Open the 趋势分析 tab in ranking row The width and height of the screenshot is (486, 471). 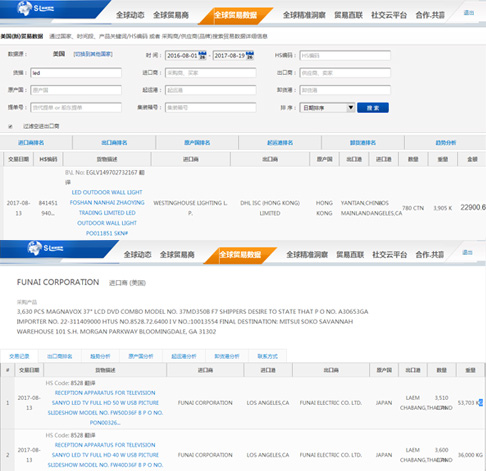[x=446, y=143]
